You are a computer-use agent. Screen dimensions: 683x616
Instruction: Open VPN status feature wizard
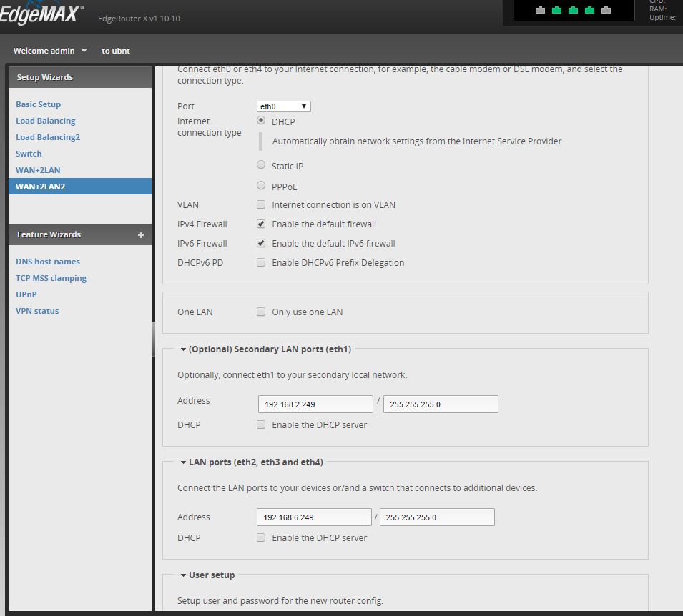click(37, 312)
